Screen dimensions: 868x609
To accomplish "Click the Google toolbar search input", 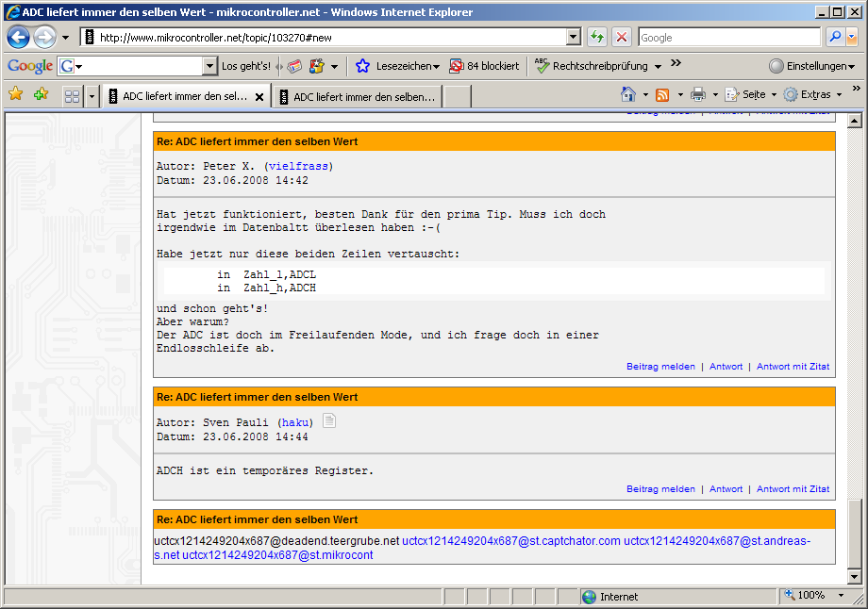I will click(x=136, y=66).
